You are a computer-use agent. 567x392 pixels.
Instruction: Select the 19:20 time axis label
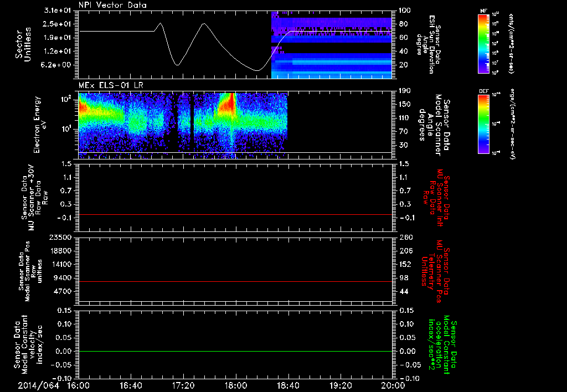(x=341, y=385)
